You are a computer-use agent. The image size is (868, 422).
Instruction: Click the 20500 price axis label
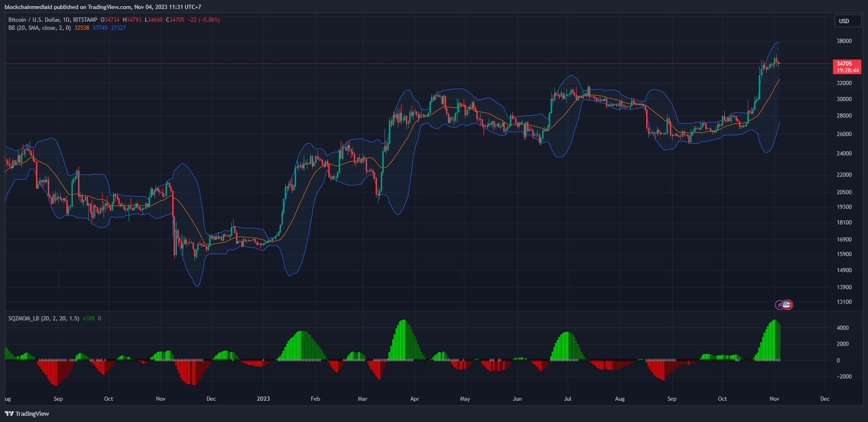(x=844, y=192)
